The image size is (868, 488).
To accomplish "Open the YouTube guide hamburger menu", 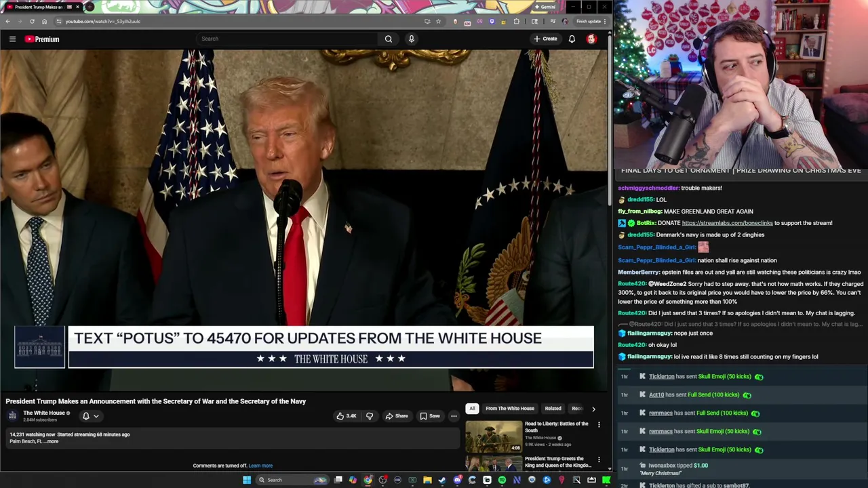I will (12, 39).
